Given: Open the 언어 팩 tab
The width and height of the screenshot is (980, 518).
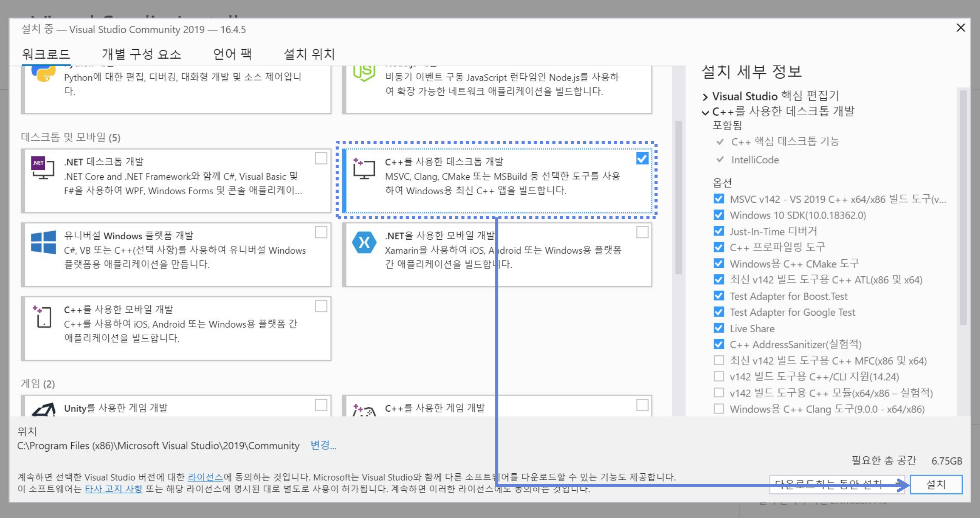Looking at the screenshot, I should click(x=232, y=54).
